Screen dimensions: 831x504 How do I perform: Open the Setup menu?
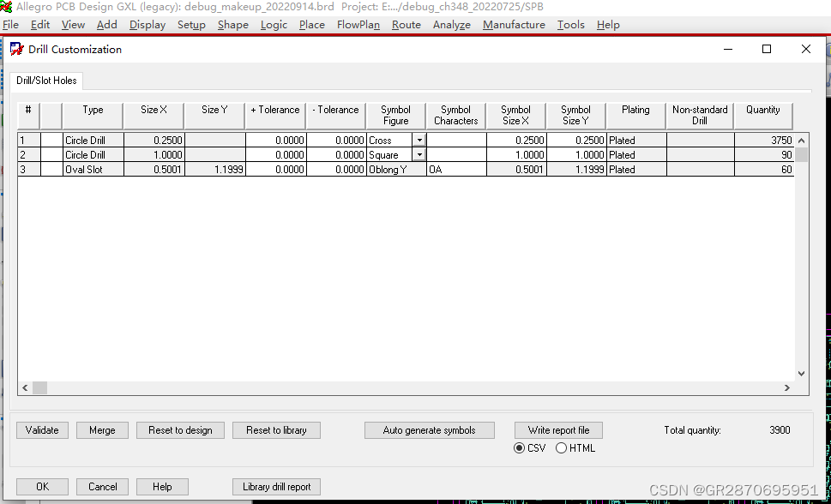(x=191, y=25)
